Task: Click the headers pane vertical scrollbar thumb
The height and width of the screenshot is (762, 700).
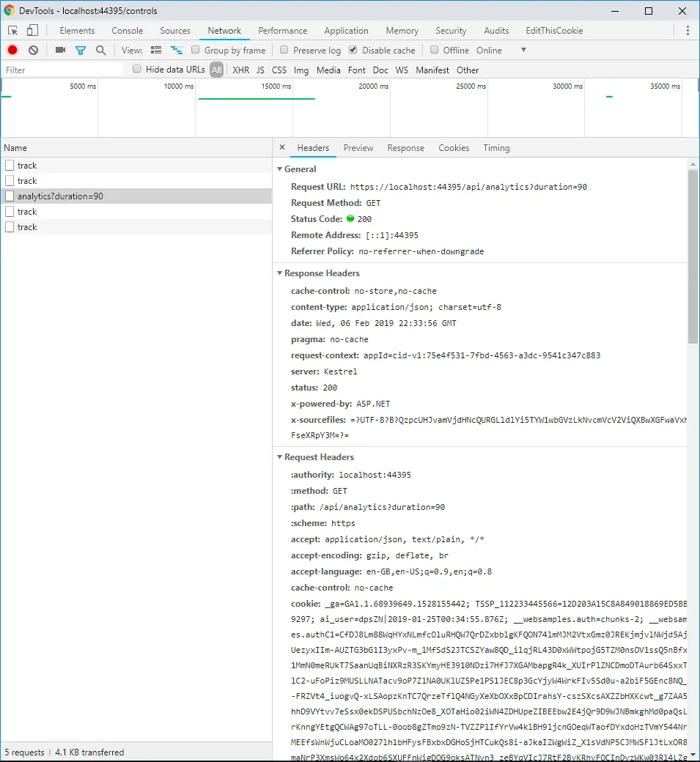Action: coord(693,256)
